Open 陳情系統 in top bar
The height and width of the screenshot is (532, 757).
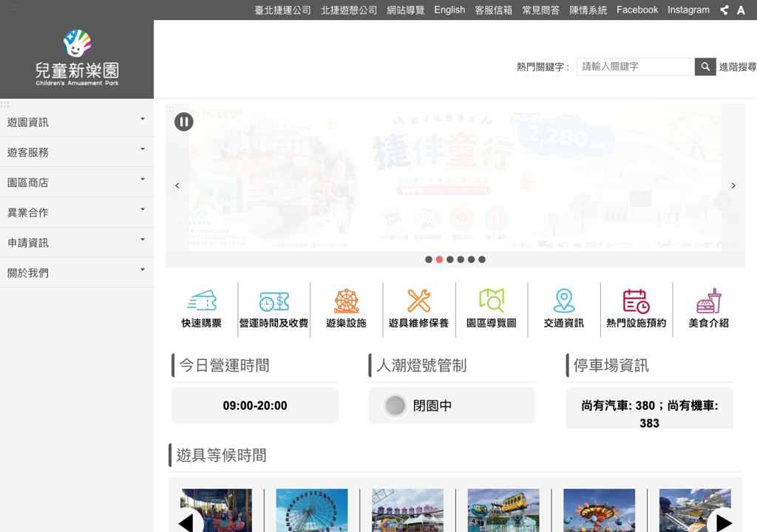click(588, 10)
